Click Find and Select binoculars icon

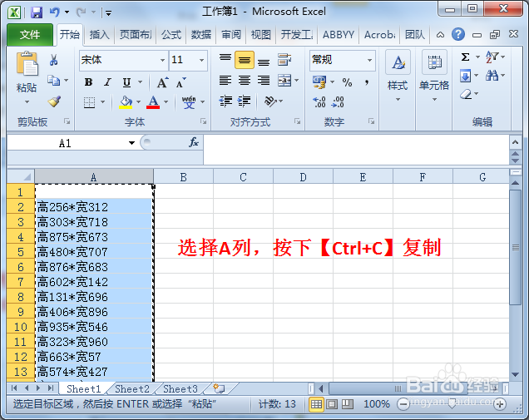492,76
